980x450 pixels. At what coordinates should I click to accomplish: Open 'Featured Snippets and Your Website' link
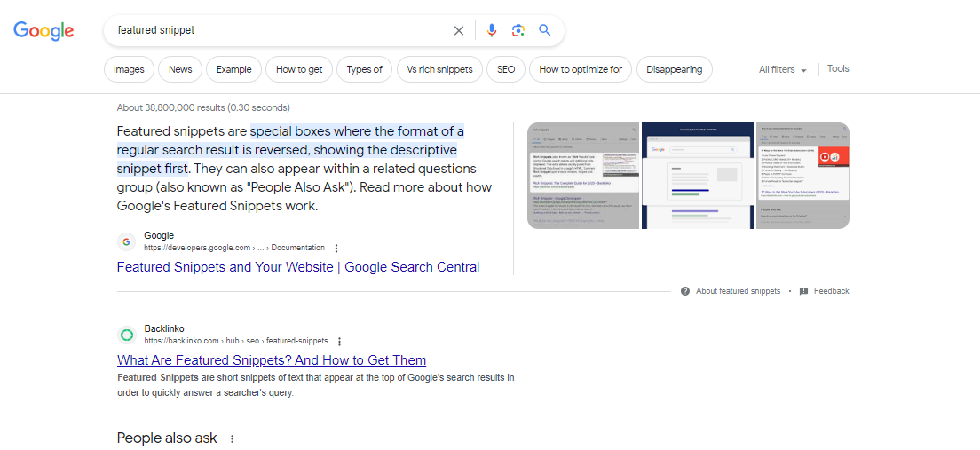pyautogui.click(x=298, y=267)
